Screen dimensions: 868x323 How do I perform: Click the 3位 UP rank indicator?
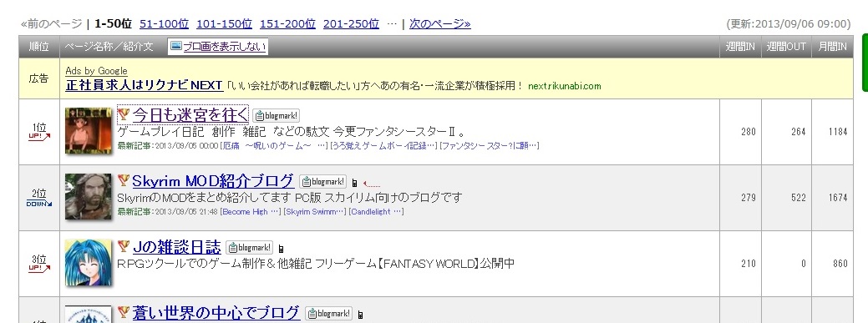[x=38, y=264]
